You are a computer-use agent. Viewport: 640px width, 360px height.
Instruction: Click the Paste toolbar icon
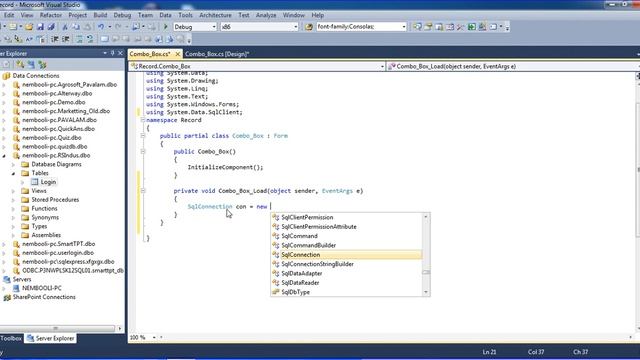(87, 27)
